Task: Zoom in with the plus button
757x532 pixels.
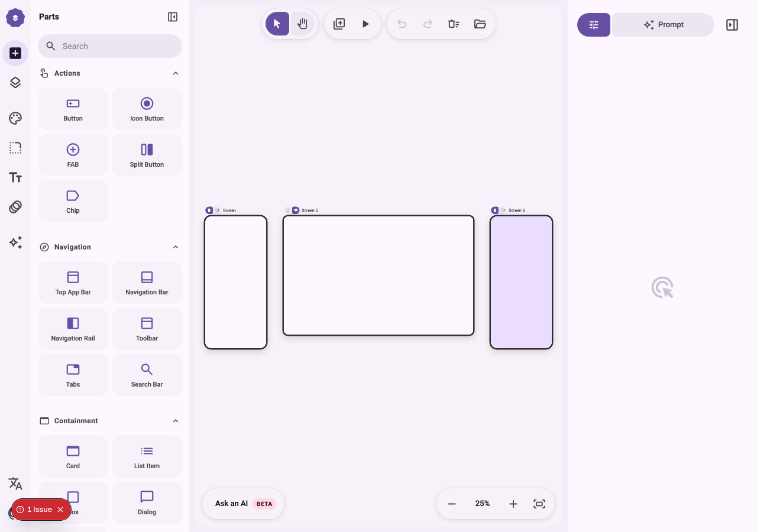Action: pyautogui.click(x=513, y=504)
